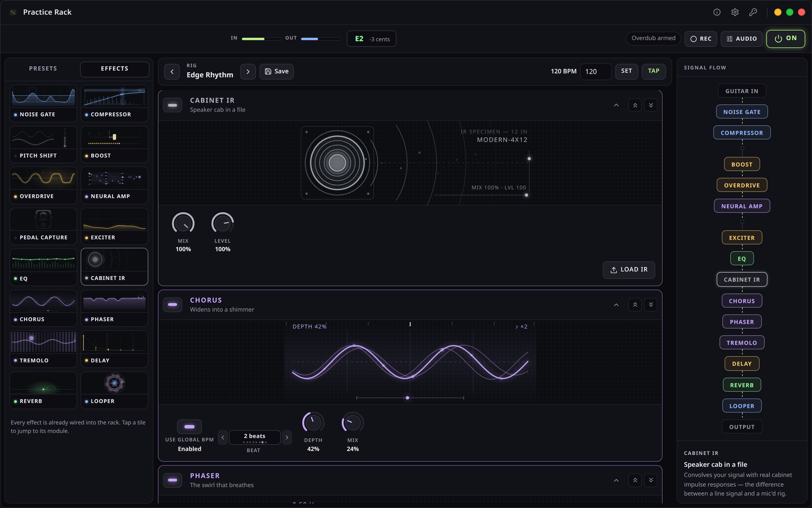812x508 pixels.
Task: Select the Exciter effect tile
Action: click(x=114, y=226)
